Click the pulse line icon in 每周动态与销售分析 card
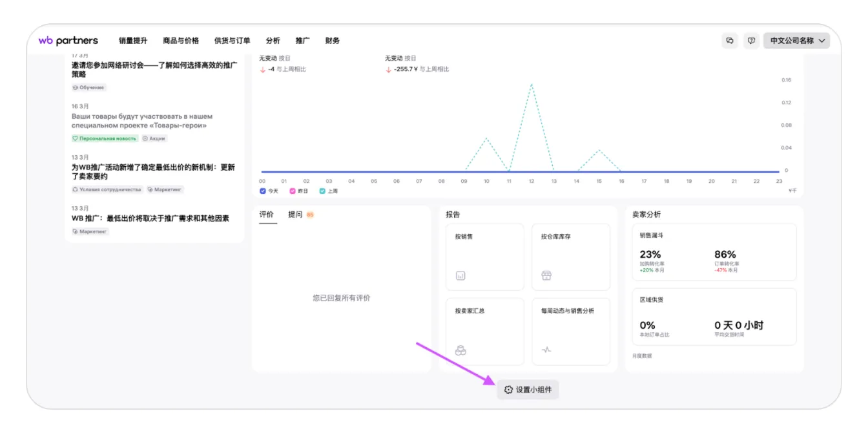This screenshot has height=433, width=868. (x=546, y=350)
